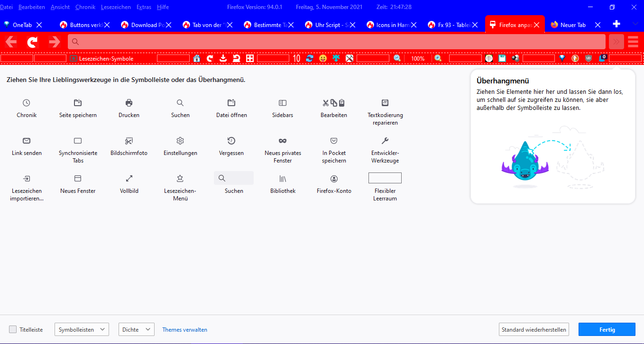Open the Lesezeichen menu in menu bar
Screen dimensions: 644x344
coord(116,7)
